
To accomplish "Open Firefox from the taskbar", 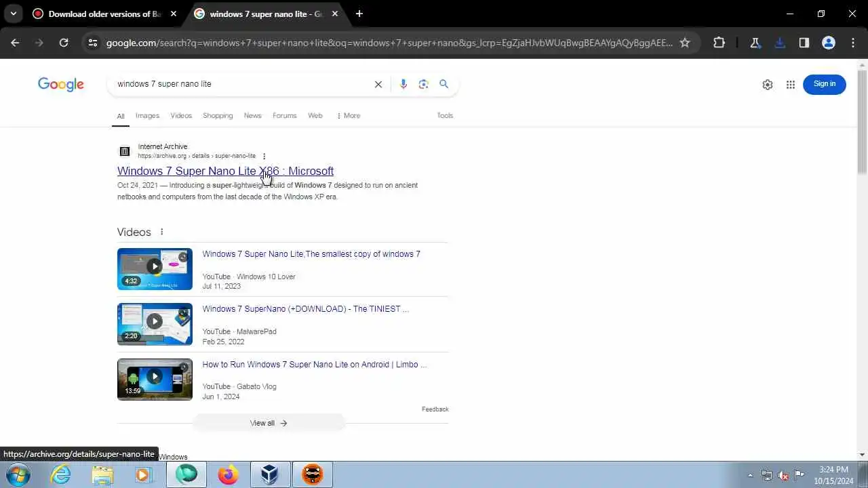I will (229, 474).
